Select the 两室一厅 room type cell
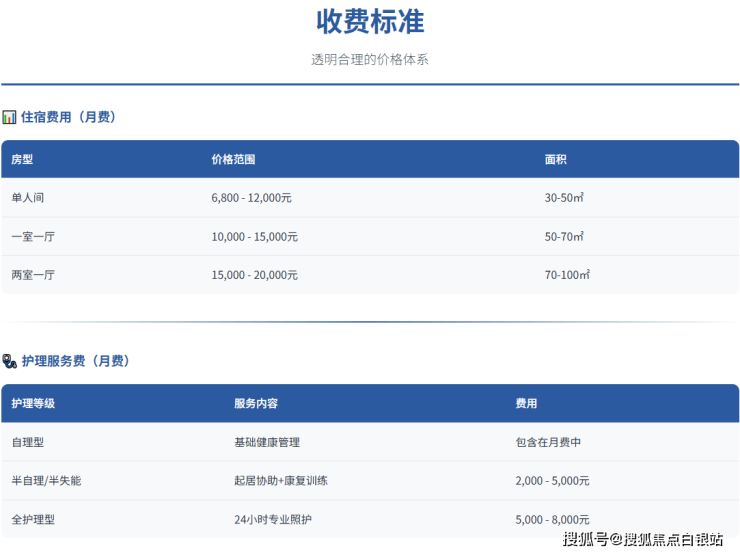This screenshot has width=740, height=555. coord(33,275)
